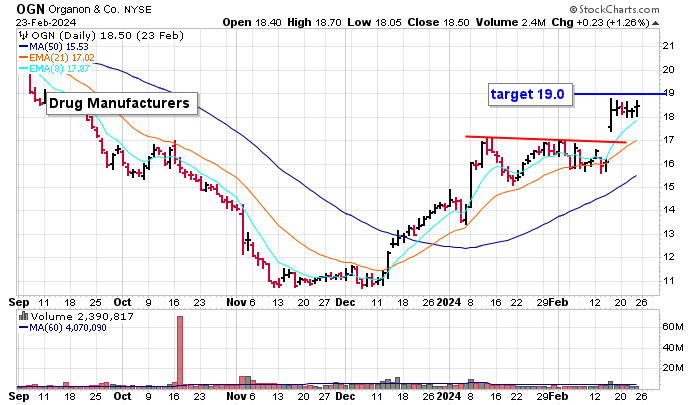Click the Low 18.05 value
Image resolution: width=700 pixels, height=405 pixels.
click(374, 22)
